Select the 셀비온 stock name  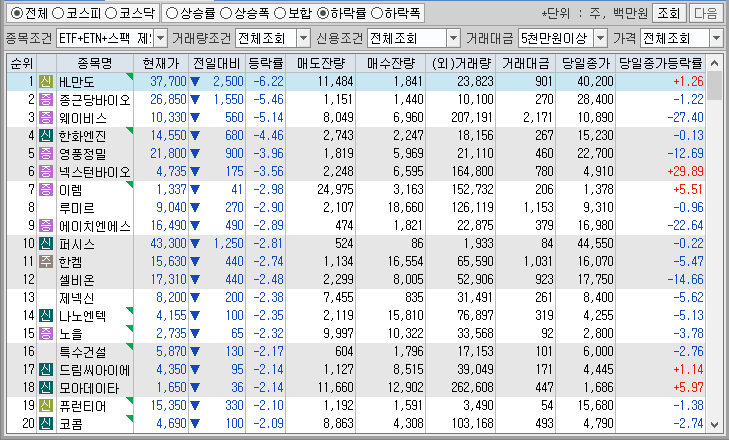[x=77, y=280]
